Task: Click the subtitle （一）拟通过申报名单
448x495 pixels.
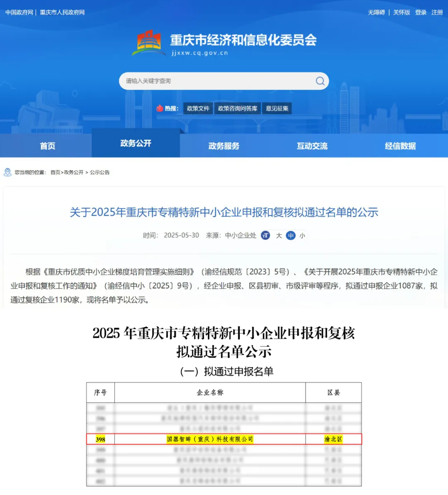Action: [x=226, y=372]
